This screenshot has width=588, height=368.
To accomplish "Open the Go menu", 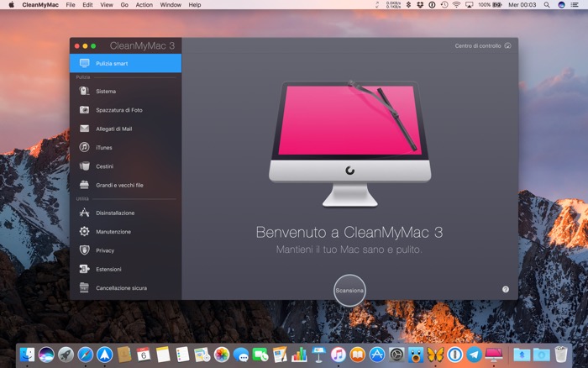I will [124, 5].
